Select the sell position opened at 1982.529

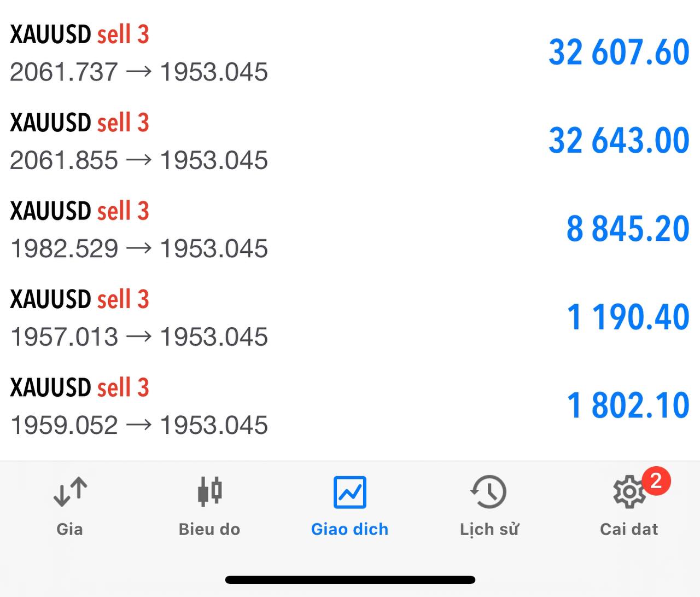[350, 229]
